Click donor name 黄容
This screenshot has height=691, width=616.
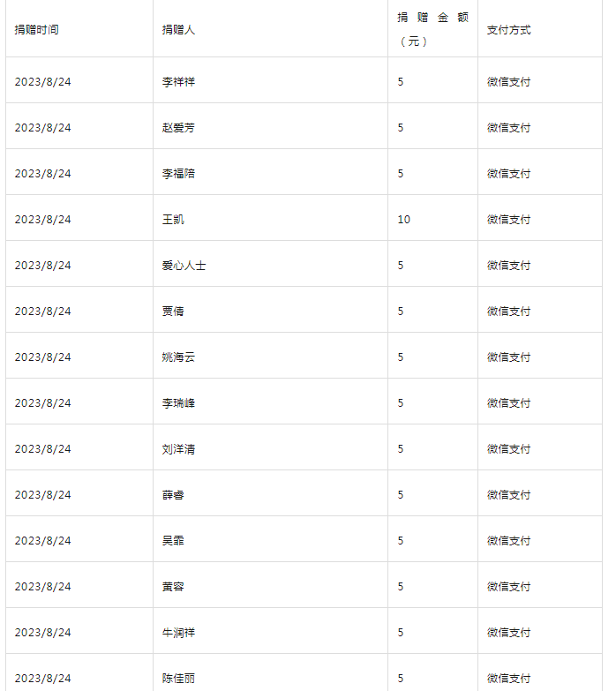pyautogui.click(x=173, y=587)
